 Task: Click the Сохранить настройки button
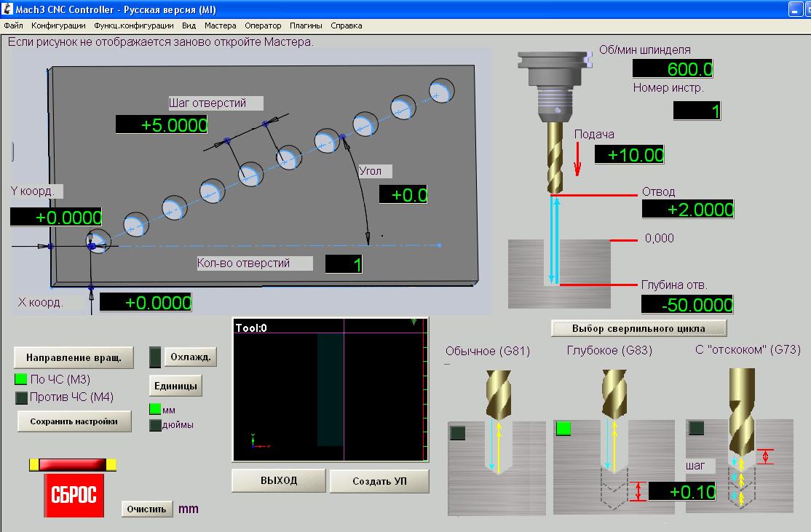pos(74,421)
